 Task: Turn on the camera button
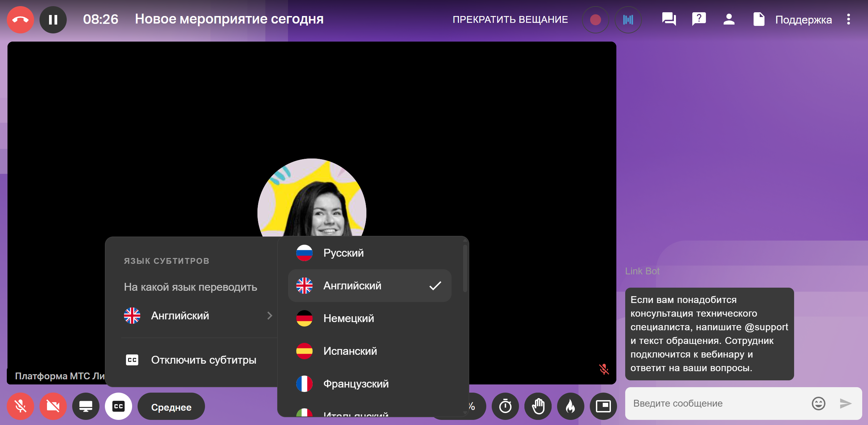(x=53, y=406)
